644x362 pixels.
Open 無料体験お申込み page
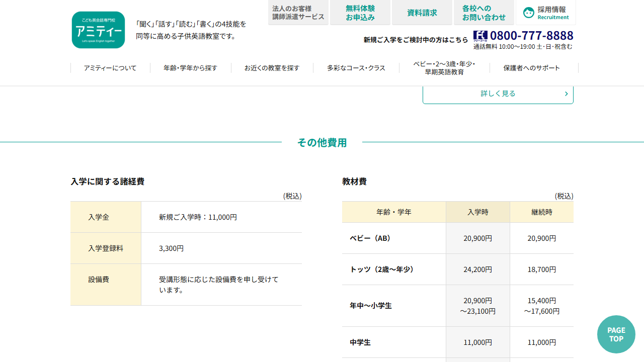click(x=360, y=13)
